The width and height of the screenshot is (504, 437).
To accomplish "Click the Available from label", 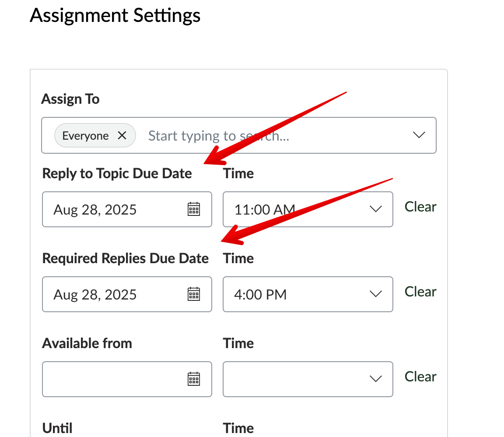I will coord(87,343).
